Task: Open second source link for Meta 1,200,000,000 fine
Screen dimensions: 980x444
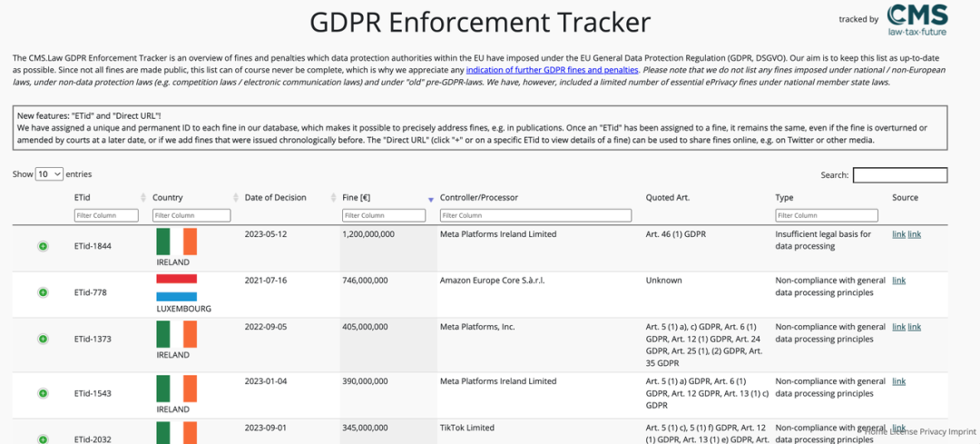Action: (915, 234)
